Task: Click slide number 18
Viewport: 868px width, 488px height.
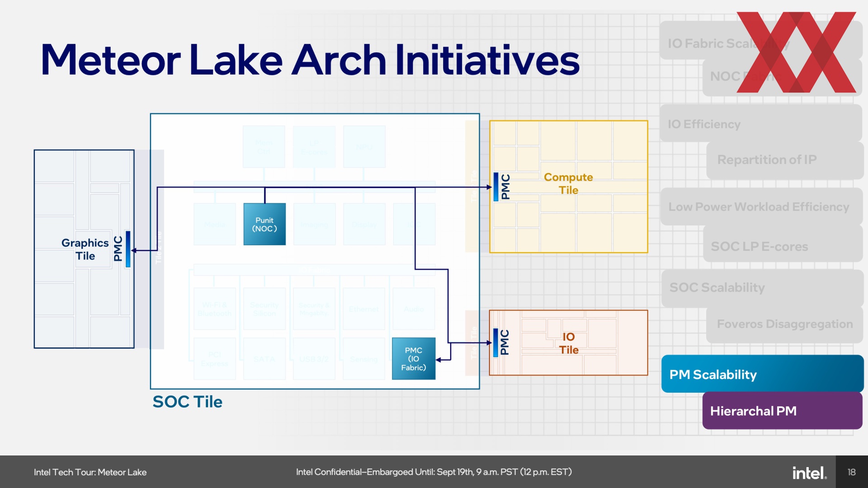Action: point(852,472)
